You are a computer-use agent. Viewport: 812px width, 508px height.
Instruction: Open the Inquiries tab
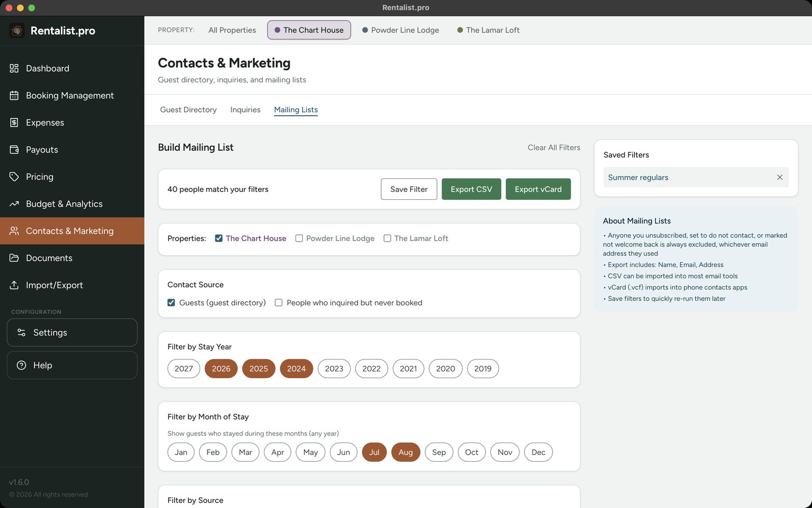pos(245,110)
